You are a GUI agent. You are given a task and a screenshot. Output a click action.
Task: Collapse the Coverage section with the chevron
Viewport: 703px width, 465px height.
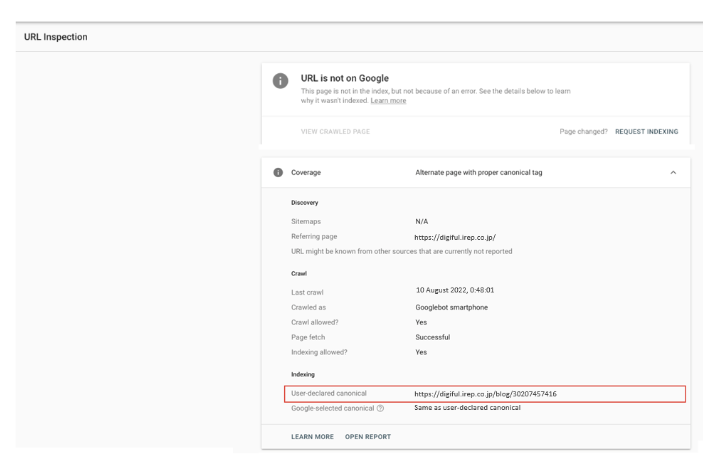click(672, 173)
